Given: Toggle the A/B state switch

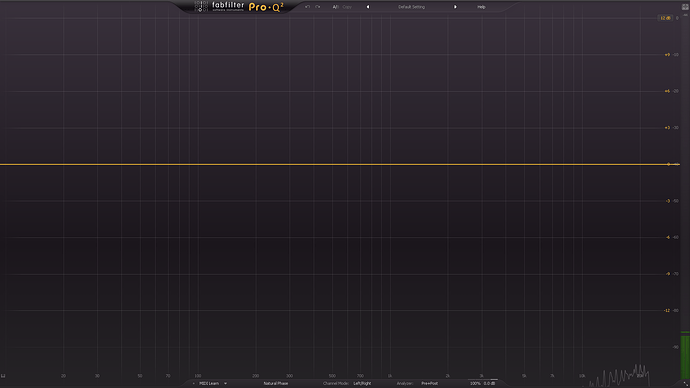Looking at the screenshot, I should [335, 7].
